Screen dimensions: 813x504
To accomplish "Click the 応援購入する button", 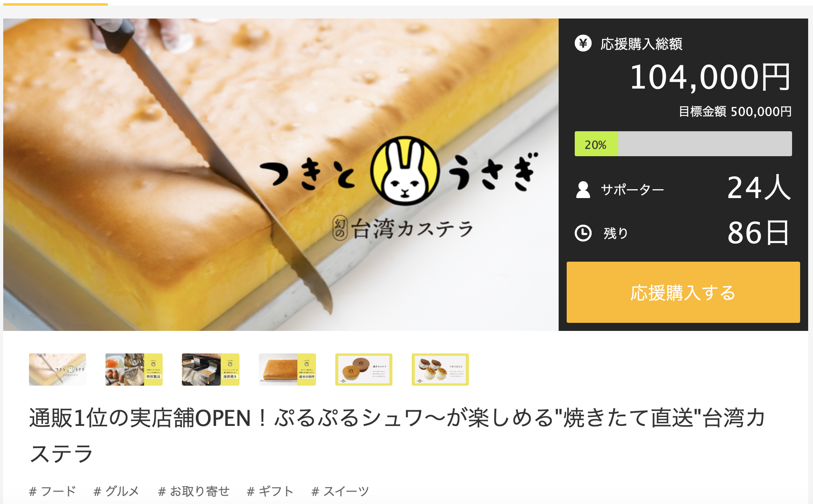I will (683, 292).
